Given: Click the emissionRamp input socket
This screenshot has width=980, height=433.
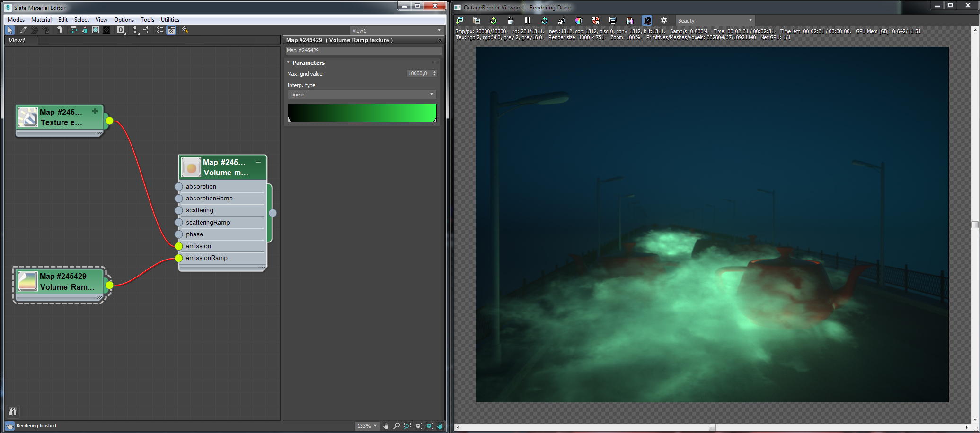Looking at the screenshot, I should click(178, 258).
